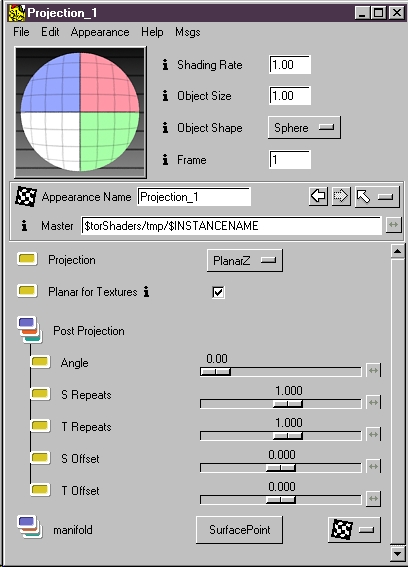Viewport: 408px width, 567px height.
Task: Click the link icon beside S Repeats slider
Action: [373, 402]
